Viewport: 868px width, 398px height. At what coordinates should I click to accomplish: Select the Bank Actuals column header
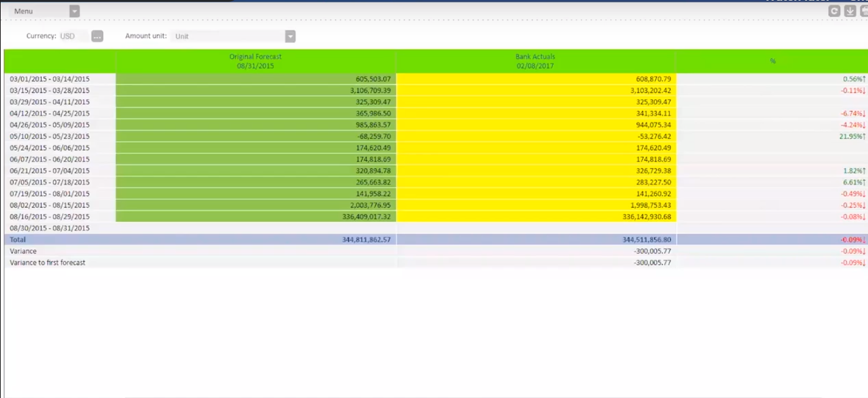(536, 61)
